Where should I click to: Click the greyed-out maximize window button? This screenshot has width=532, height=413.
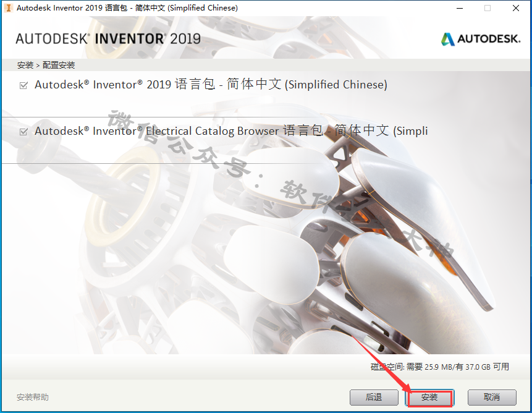click(x=488, y=8)
